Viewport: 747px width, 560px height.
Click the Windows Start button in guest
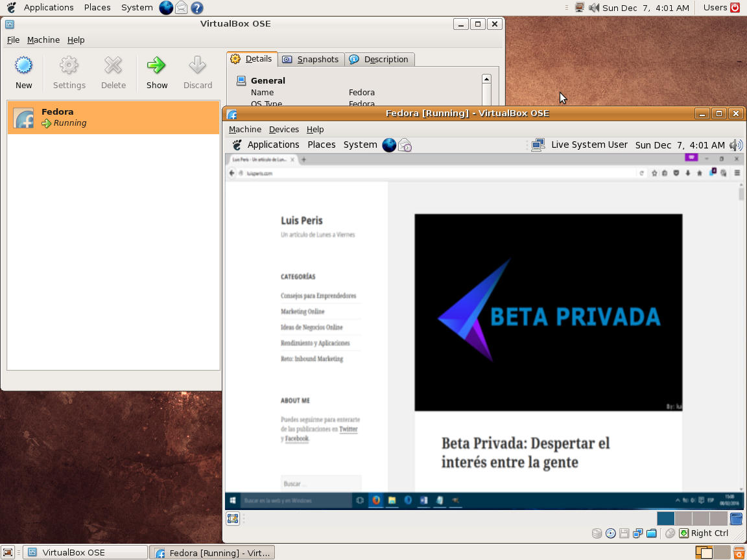pos(233,500)
